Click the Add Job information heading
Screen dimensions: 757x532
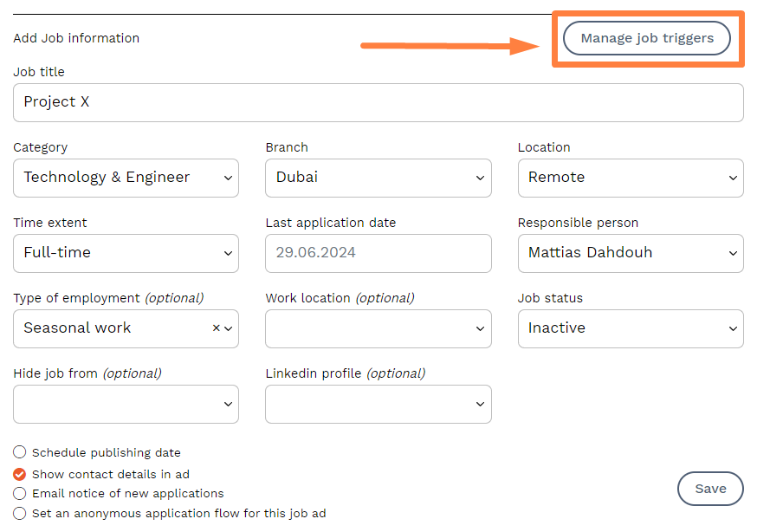[x=76, y=38]
